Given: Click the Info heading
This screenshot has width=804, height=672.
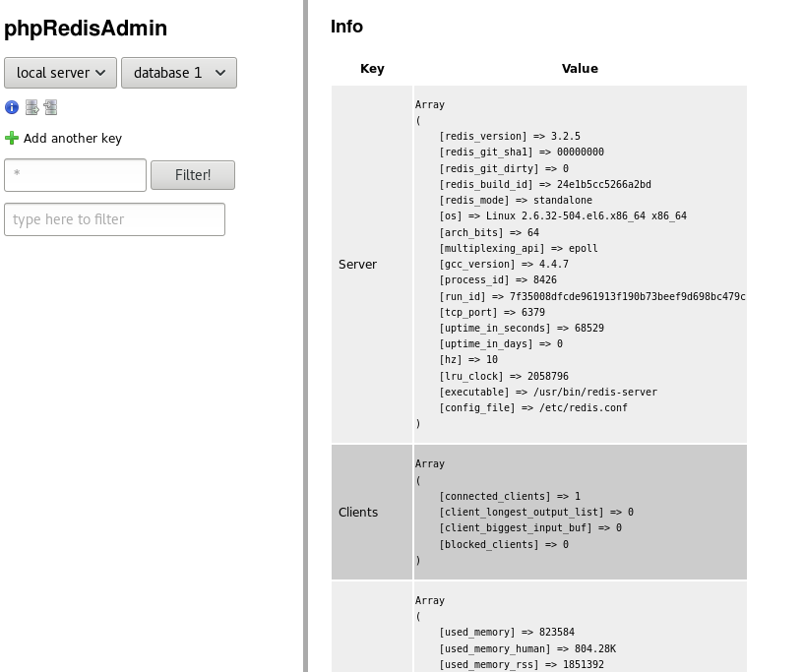Looking at the screenshot, I should click(x=346, y=27).
